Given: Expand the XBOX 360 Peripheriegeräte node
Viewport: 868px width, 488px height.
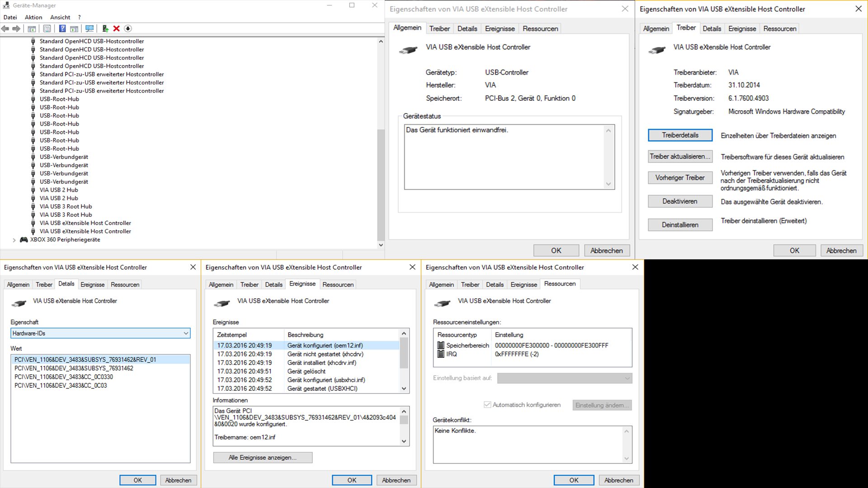Looking at the screenshot, I should point(14,240).
